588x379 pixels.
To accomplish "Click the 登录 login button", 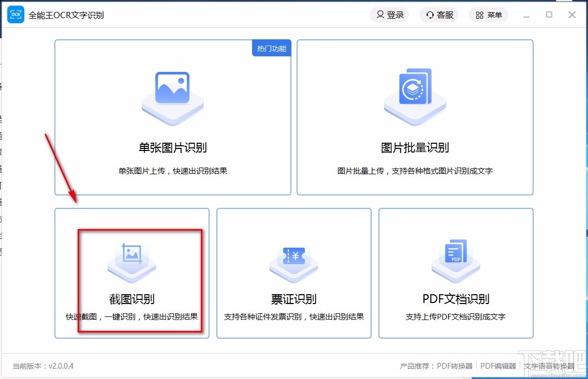I will coord(389,14).
